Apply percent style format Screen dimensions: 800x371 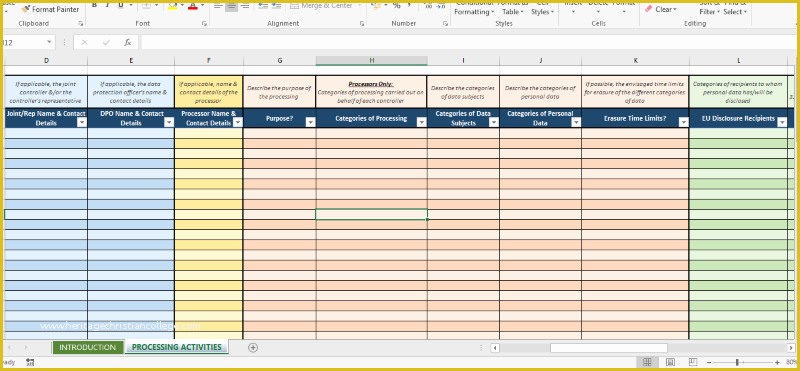point(396,6)
